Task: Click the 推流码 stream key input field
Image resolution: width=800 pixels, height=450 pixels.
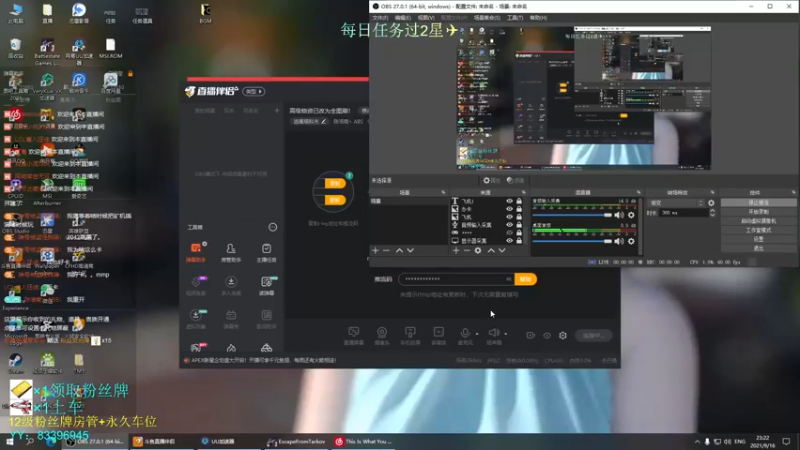Action: [456, 279]
